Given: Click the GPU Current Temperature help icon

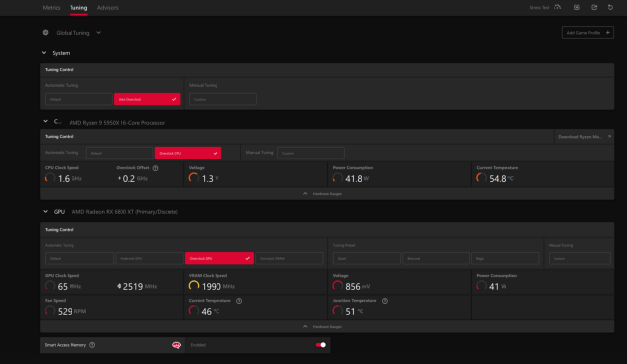Looking at the screenshot, I should 239,301.
